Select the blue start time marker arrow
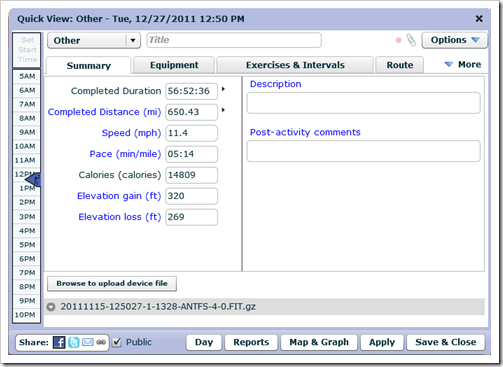 33,180
